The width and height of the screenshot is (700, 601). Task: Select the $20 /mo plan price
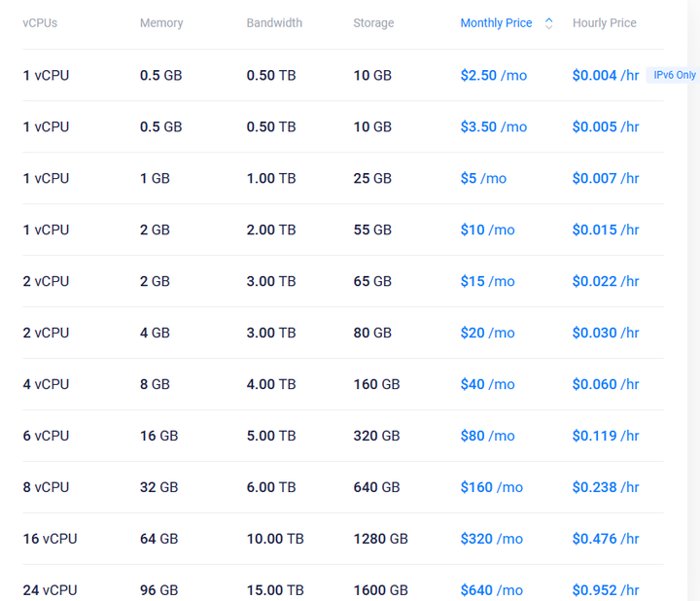(487, 334)
